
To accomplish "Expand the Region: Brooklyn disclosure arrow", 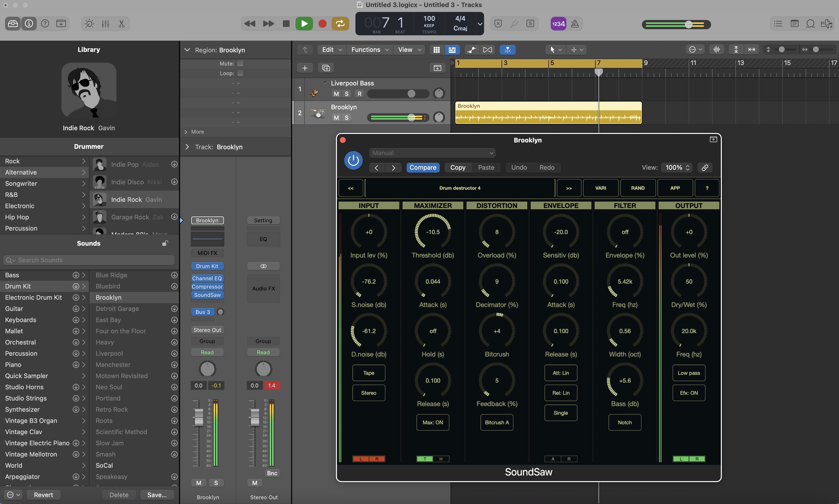I will click(187, 50).
